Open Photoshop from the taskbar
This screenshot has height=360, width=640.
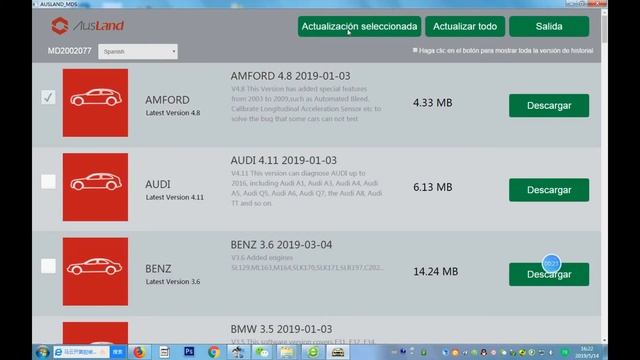tap(189, 351)
